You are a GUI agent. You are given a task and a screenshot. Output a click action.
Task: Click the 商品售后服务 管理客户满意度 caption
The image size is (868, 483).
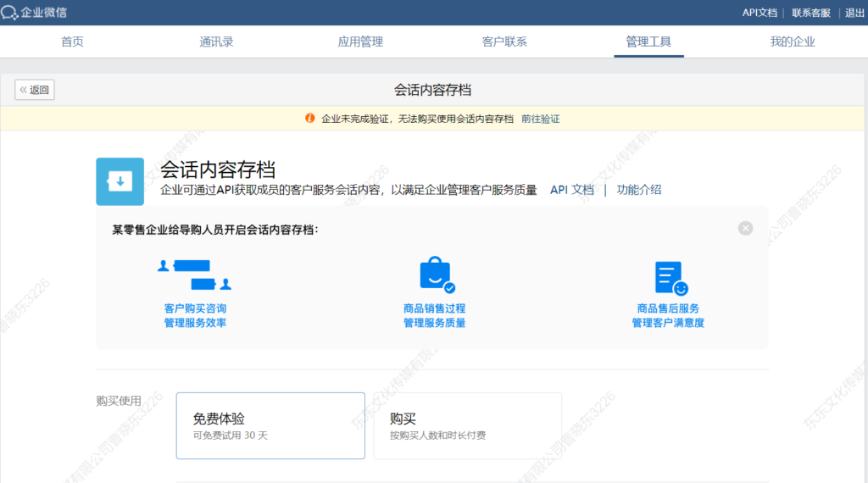(x=668, y=315)
